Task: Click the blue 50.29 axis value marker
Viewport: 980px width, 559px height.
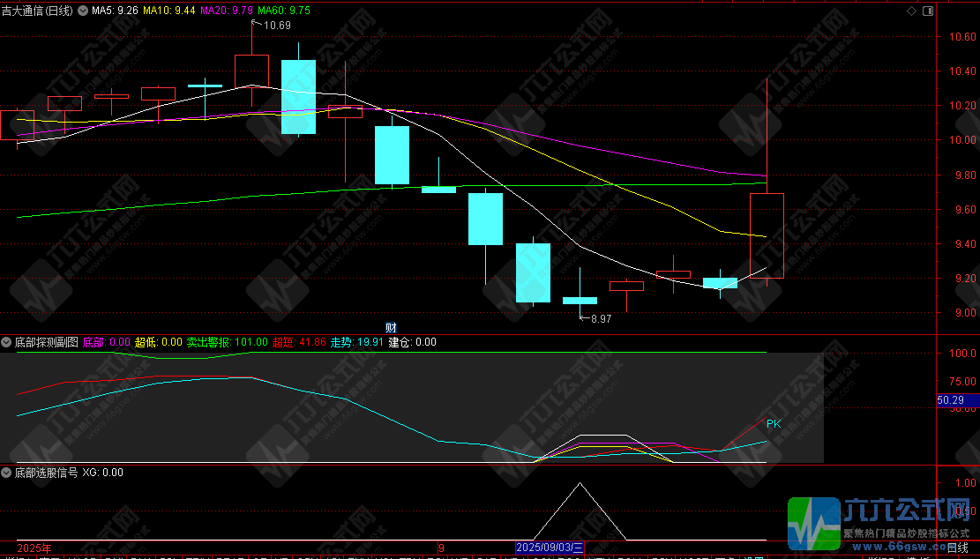Action: coord(954,400)
